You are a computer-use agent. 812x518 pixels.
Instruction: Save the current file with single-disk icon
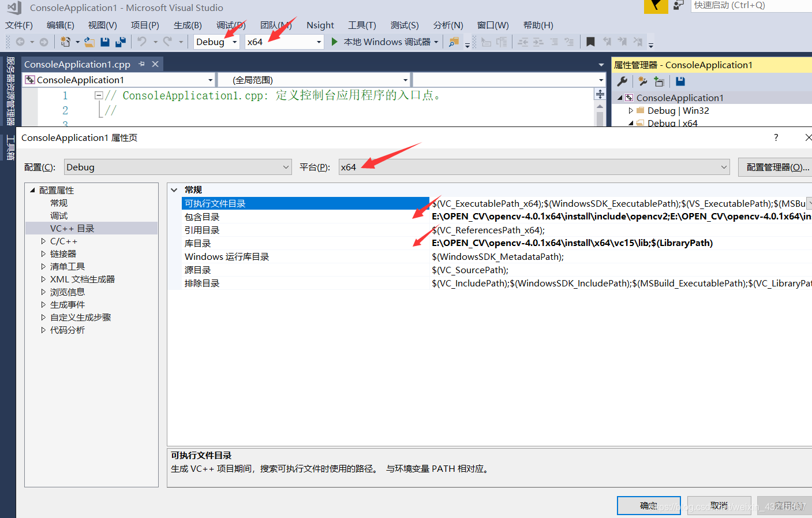(x=105, y=42)
